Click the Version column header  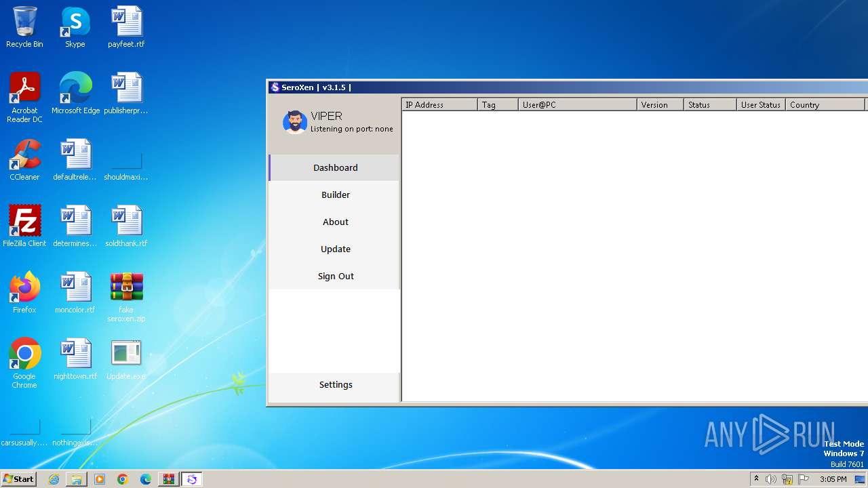660,104
